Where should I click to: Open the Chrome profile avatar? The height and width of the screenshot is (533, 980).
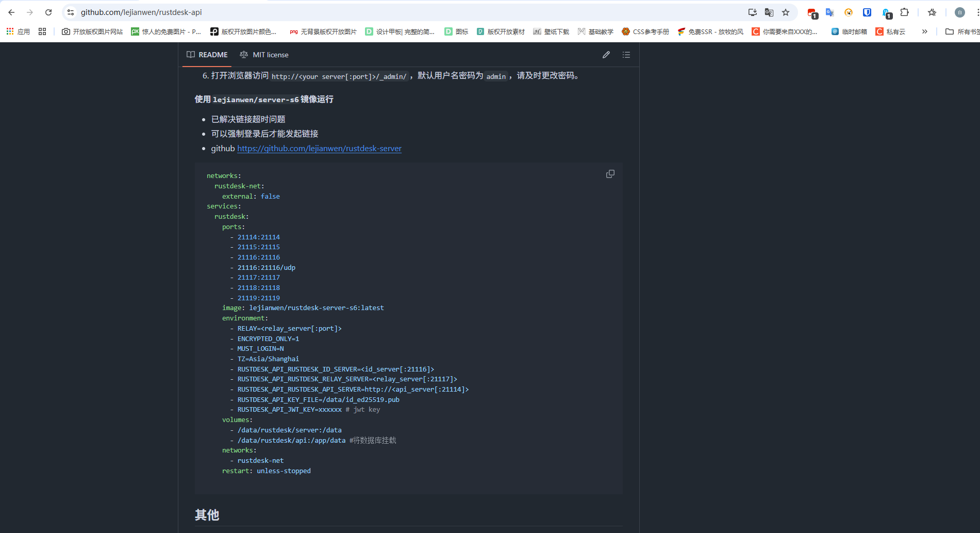(959, 12)
